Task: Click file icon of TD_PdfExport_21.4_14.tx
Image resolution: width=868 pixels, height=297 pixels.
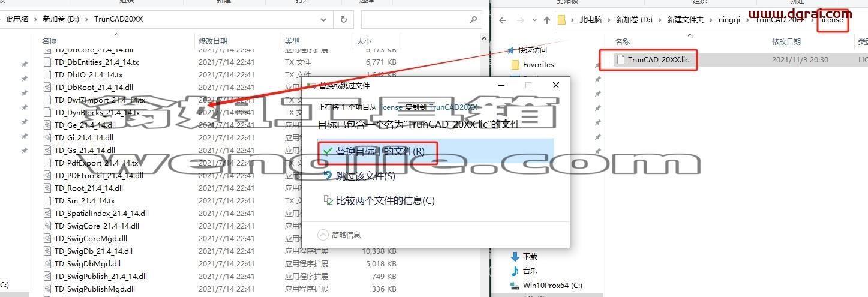Action: pos(48,163)
